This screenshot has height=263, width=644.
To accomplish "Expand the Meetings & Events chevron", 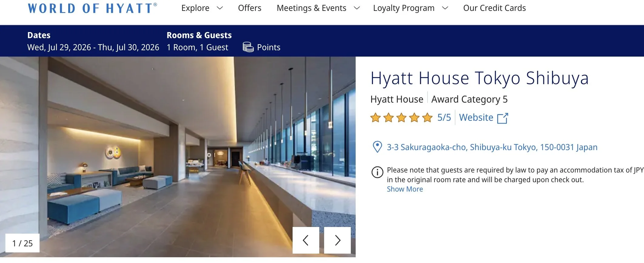I will (357, 8).
